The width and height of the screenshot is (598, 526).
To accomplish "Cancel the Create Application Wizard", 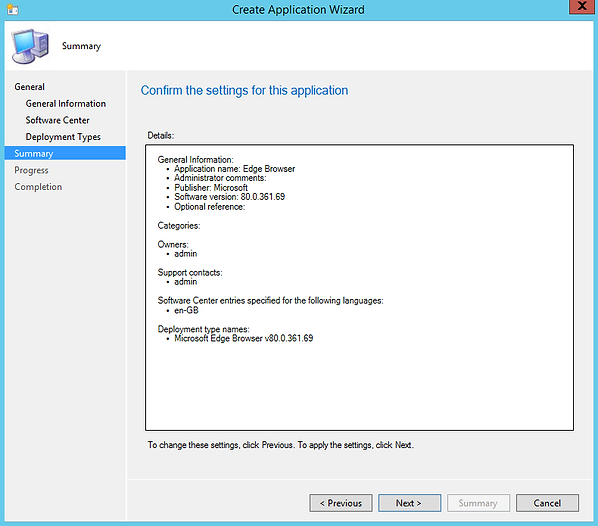I will pos(547,503).
